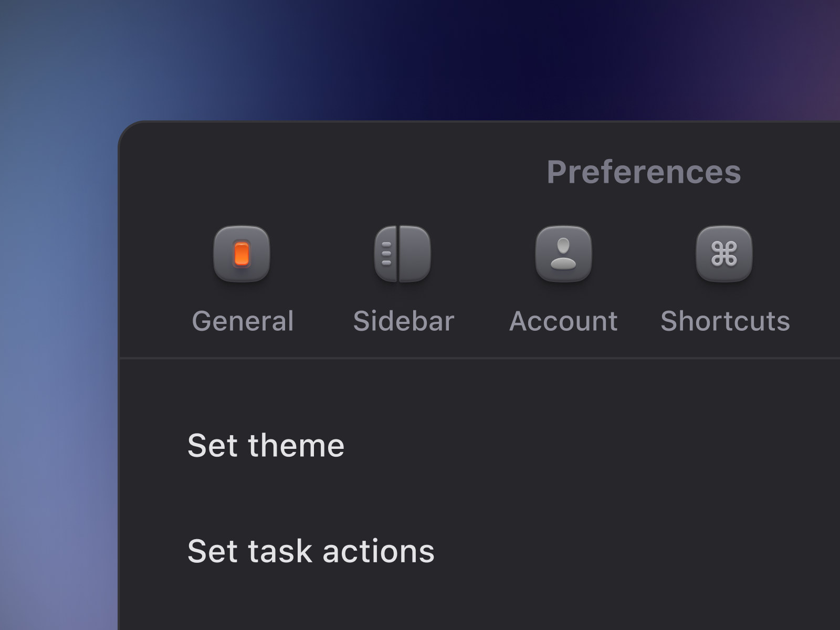Click the Preferences window title
Image resolution: width=840 pixels, height=630 pixels.
(644, 172)
